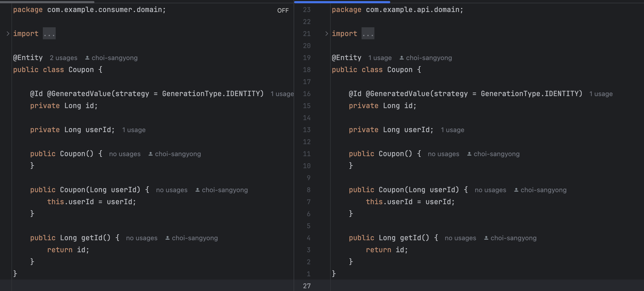Click GenerationType.IDENTITY in the right editor
Viewport: 644px width, 291px height.
coord(530,94)
